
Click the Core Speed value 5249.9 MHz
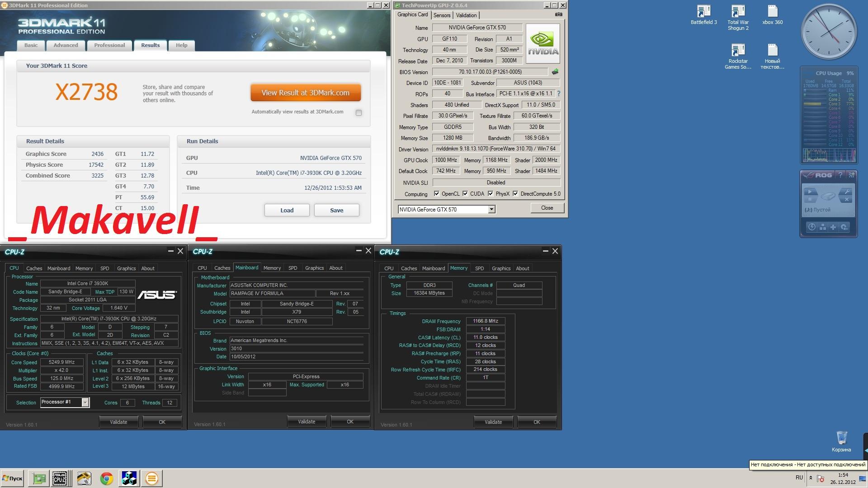point(61,362)
